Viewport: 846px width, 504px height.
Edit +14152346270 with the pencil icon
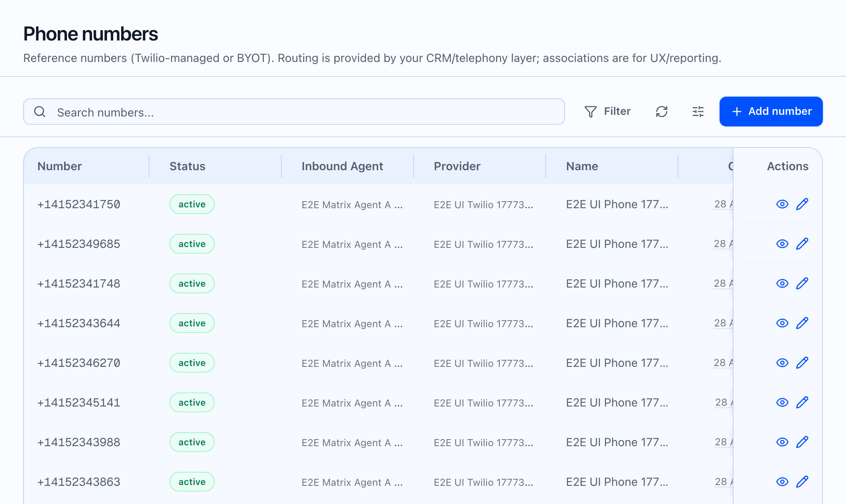tap(802, 363)
